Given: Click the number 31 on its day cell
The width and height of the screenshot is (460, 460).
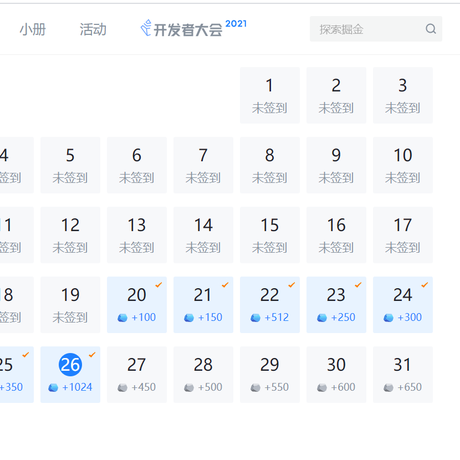Looking at the screenshot, I should click(402, 365).
